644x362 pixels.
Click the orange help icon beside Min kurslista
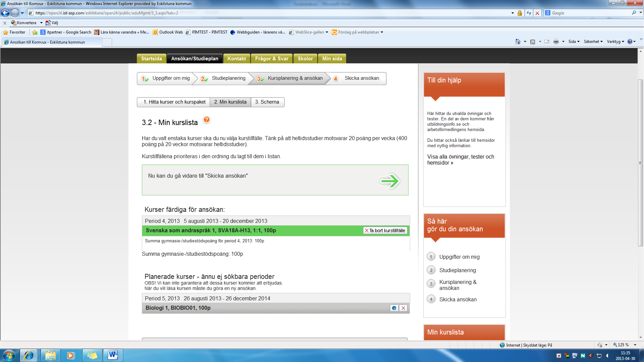207,120
